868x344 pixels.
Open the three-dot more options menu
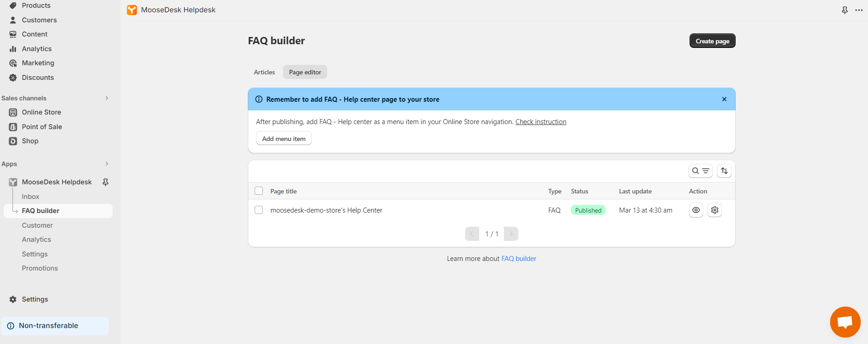point(859,10)
